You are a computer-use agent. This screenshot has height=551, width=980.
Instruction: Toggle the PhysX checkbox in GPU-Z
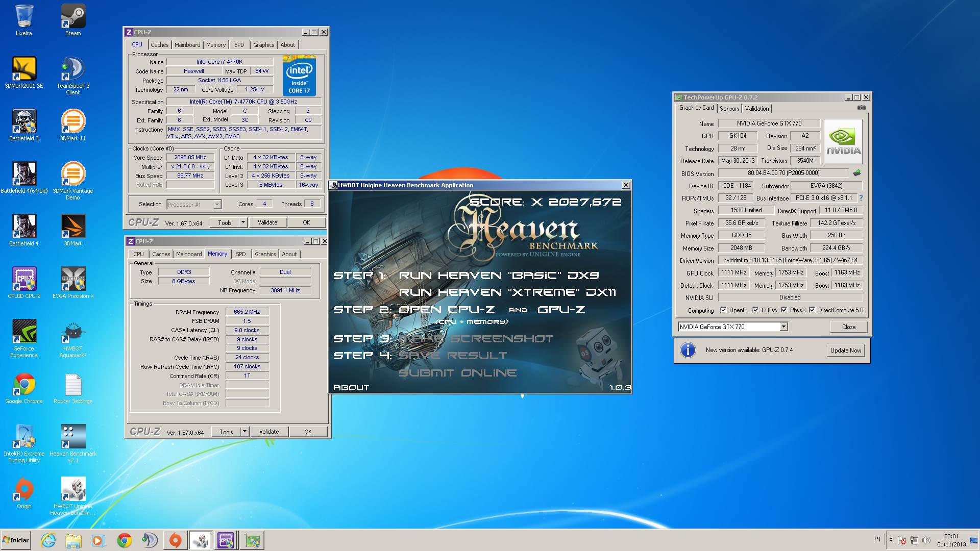783,310
